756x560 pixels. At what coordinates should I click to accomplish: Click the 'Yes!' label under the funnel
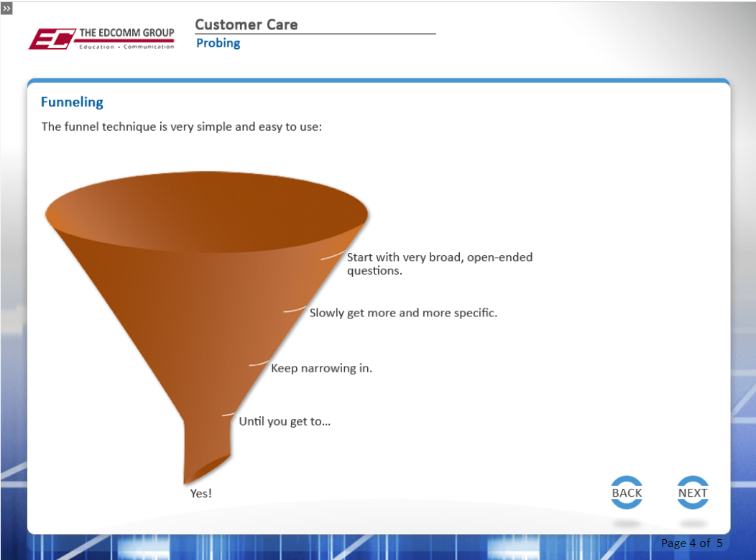tap(201, 493)
